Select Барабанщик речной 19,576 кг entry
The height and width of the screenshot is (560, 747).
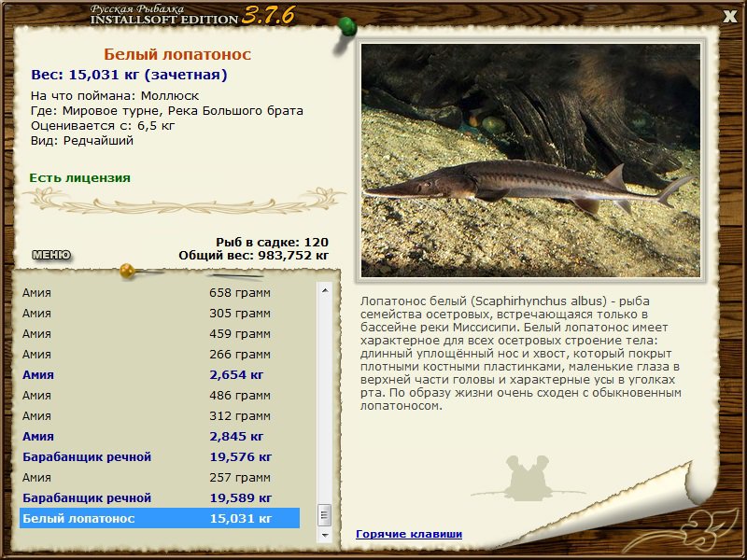point(160,456)
